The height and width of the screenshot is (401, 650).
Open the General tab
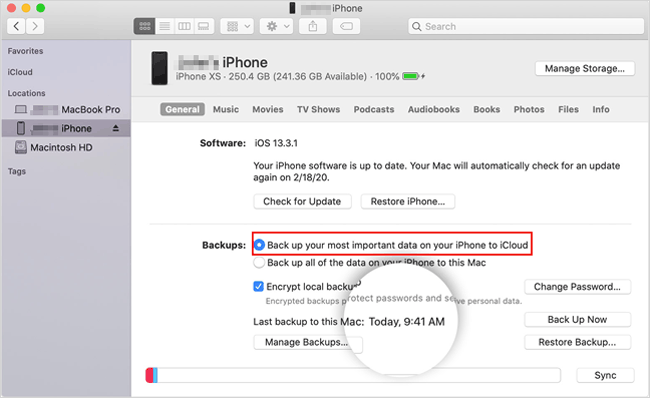tap(182, 109)
